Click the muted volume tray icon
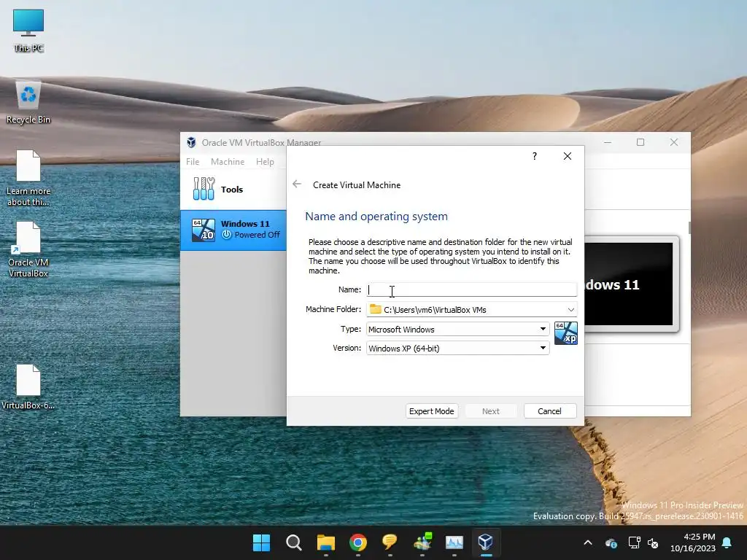The height and width of the screenshot is (560, 747). pyautogui.click(x=653, y=542)
